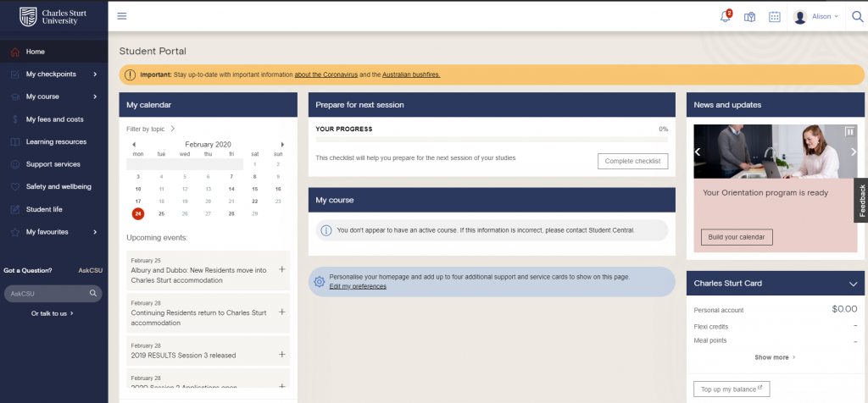Image resolution: width=868 pixels, height=403 pixels.
Task: Pause the news carousel
Action: (x=849, y=131)
